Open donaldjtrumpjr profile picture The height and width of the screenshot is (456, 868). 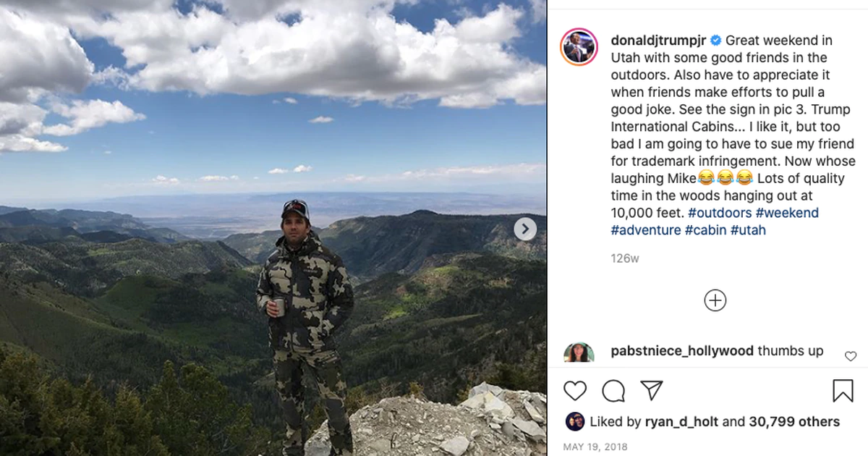point(579,48)
